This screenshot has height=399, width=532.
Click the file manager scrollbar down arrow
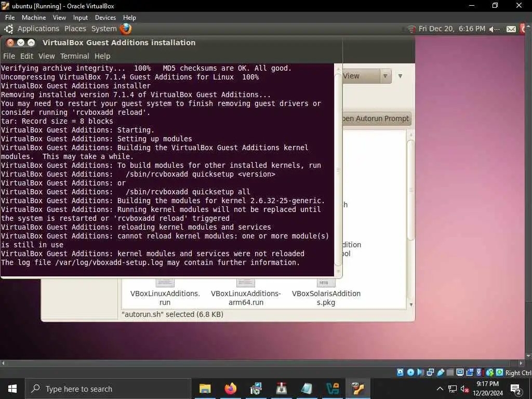[x=411, y=304]
